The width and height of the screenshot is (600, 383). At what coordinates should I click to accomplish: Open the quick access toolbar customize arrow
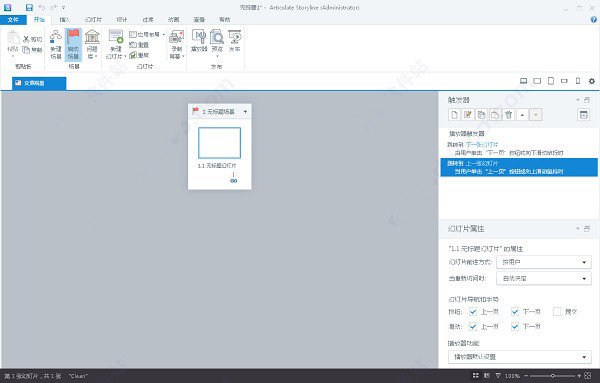tap(63, 8)
